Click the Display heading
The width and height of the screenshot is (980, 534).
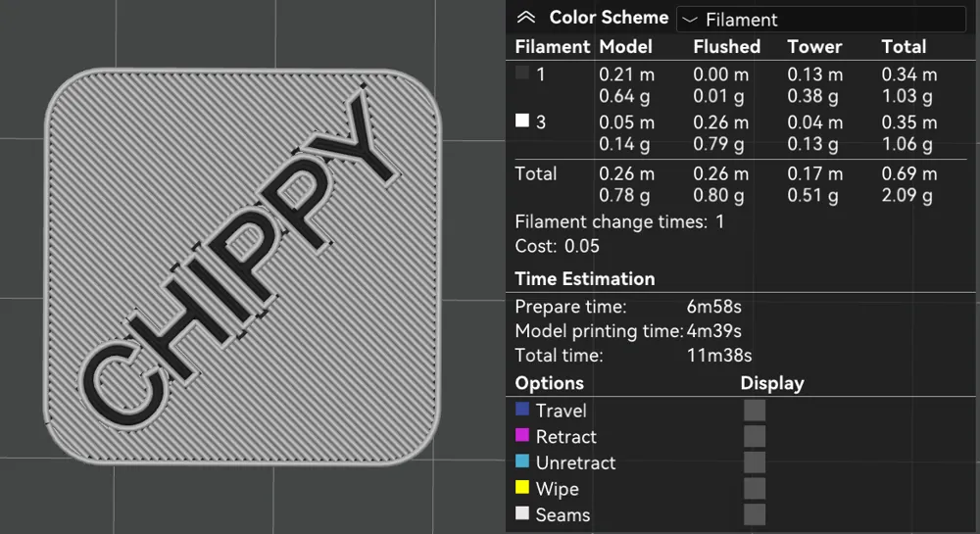pyautogui.click(x=772, y=383)
